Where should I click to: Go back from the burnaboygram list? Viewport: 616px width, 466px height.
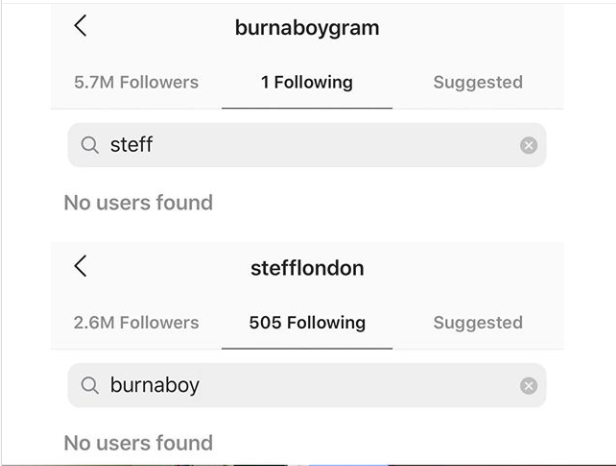81,26
